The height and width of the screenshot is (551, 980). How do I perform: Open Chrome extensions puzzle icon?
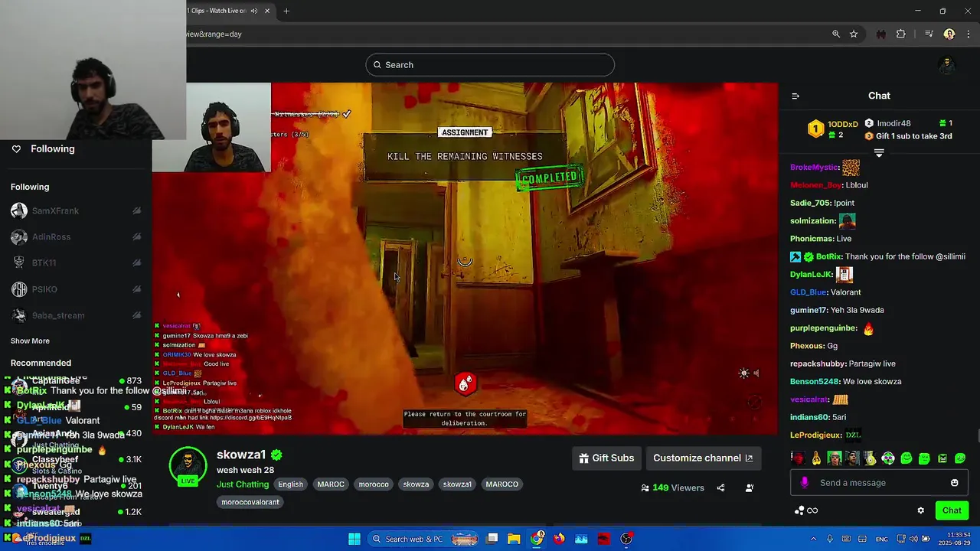click(x=900, y=34)
